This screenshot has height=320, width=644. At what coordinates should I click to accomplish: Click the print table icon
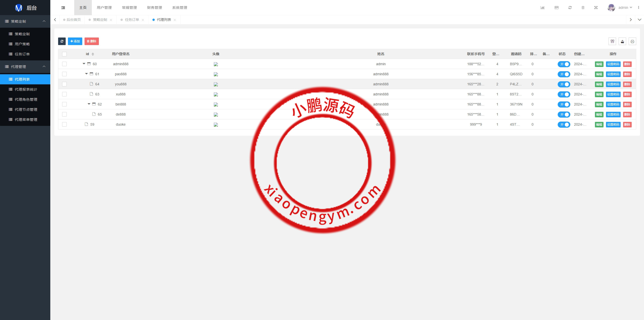click(x=632, y=41)
